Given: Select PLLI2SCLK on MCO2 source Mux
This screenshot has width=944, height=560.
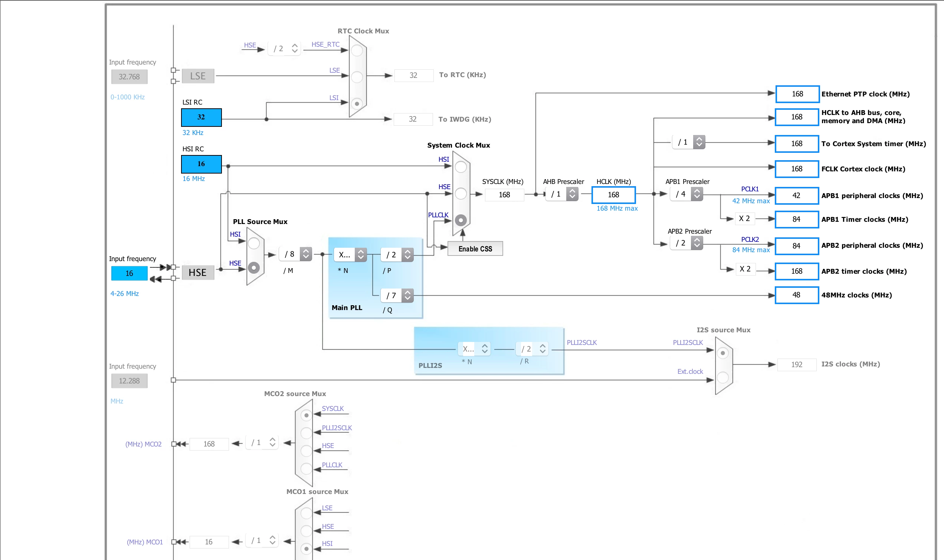Looking at the screenshot, I should click(x=306, y=433).
